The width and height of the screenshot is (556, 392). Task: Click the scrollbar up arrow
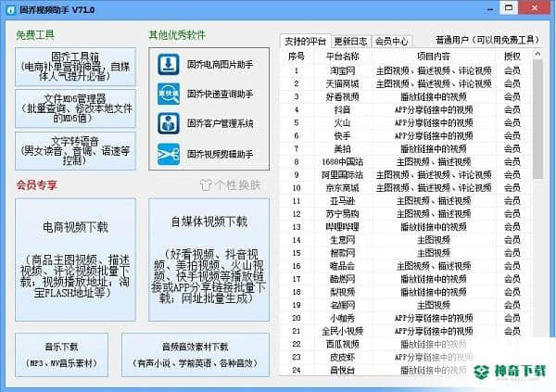click(x=537, y=54)
